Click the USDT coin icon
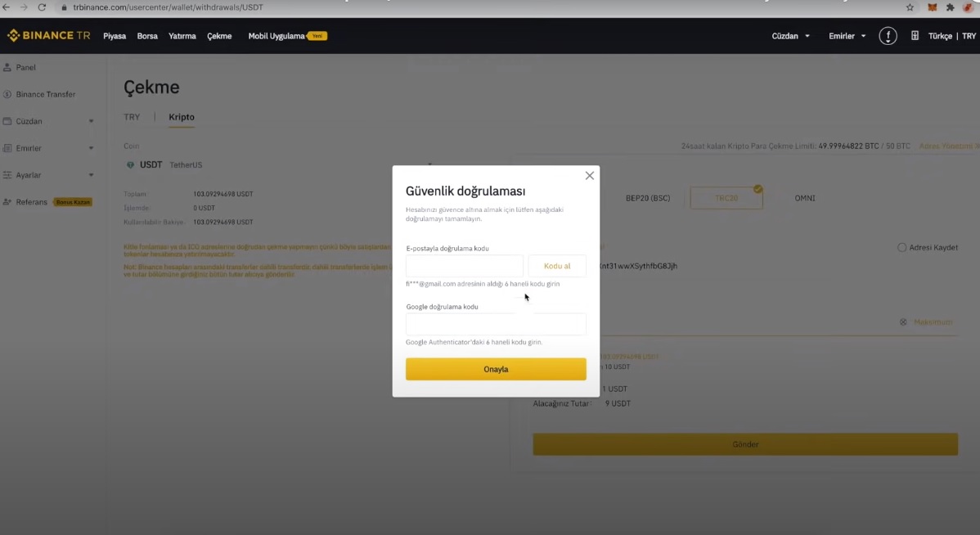 [x=130, y=165]
